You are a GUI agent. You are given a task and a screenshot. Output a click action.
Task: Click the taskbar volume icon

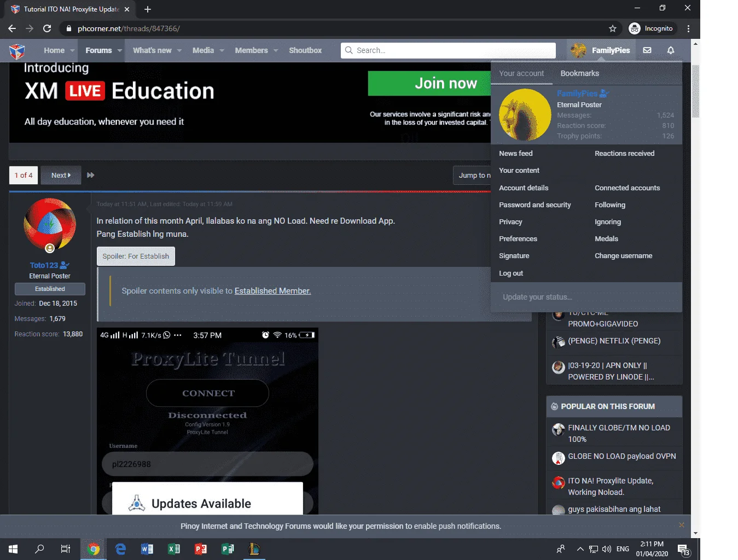pyautogui.click(x=607, y=549)
